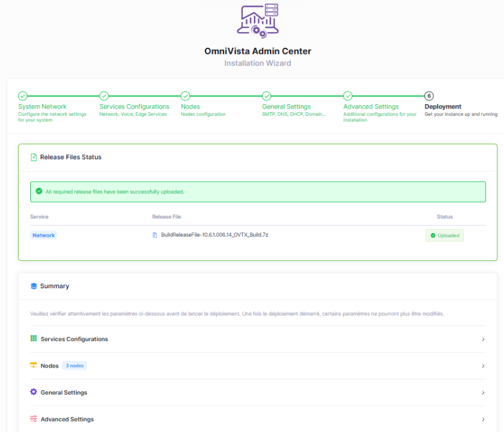Expand the Nodes summary chevron

483,366
